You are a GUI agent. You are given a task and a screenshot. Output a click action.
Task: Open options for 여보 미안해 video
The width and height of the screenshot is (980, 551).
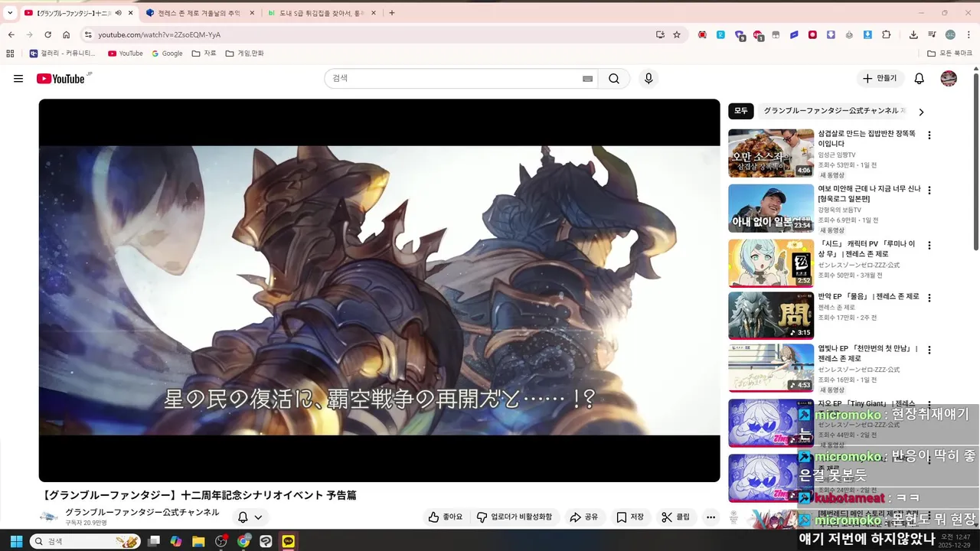(929, 191)
